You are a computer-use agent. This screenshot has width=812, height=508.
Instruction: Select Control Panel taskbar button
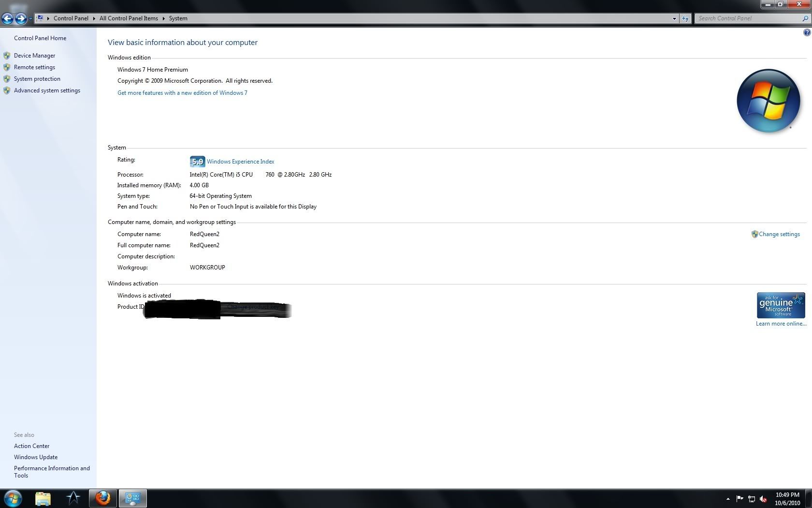click(x=132, y=498)
